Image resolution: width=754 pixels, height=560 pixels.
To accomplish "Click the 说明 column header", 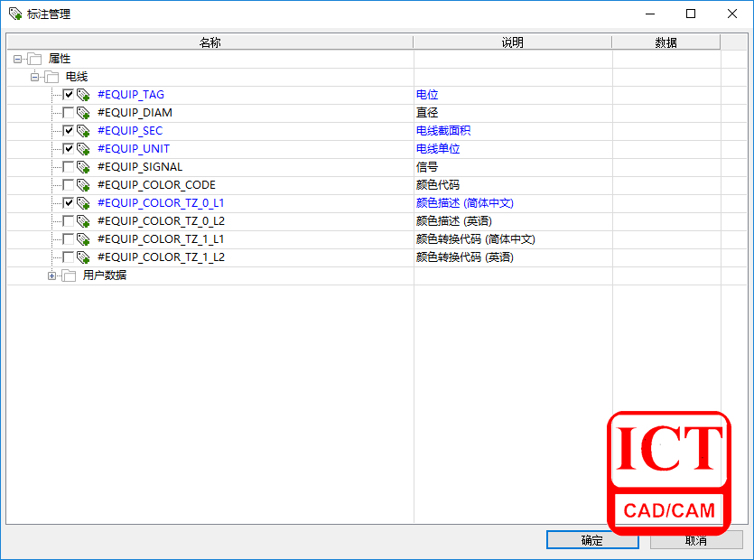I will (512, 42).
